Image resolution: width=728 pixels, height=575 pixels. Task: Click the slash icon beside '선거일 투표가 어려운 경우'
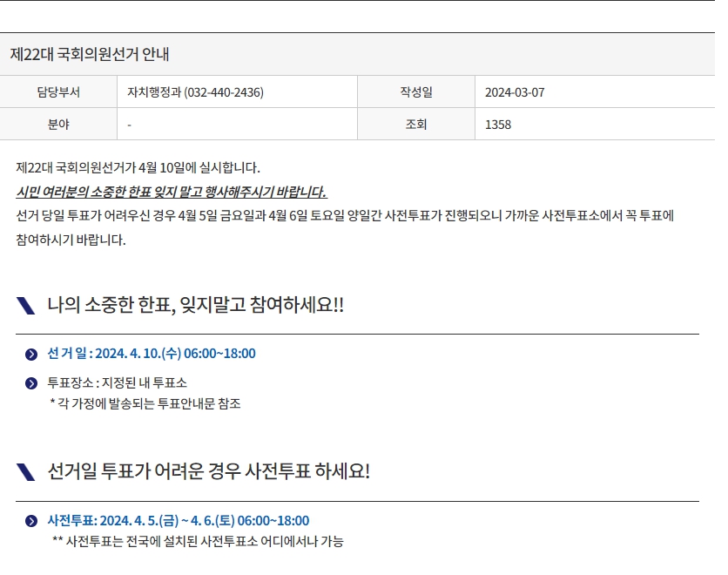click(25, 472)
